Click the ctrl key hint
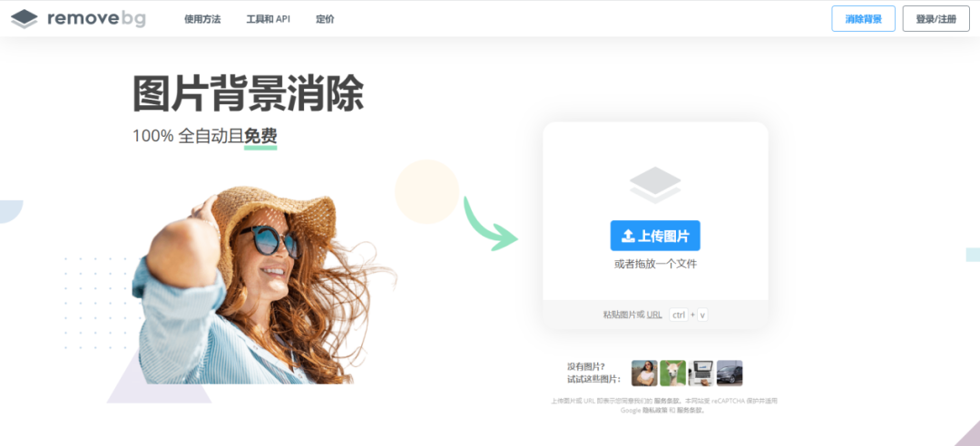980x446 pixels. (x=678, y=315)
